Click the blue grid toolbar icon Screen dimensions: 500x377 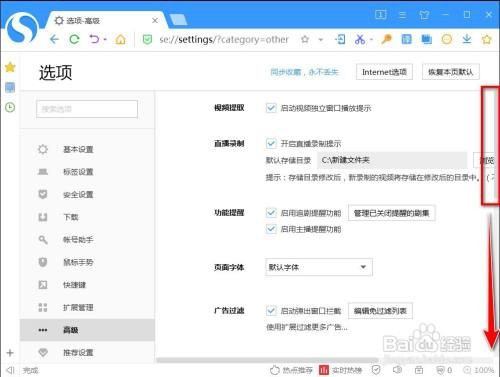(406, 40)
